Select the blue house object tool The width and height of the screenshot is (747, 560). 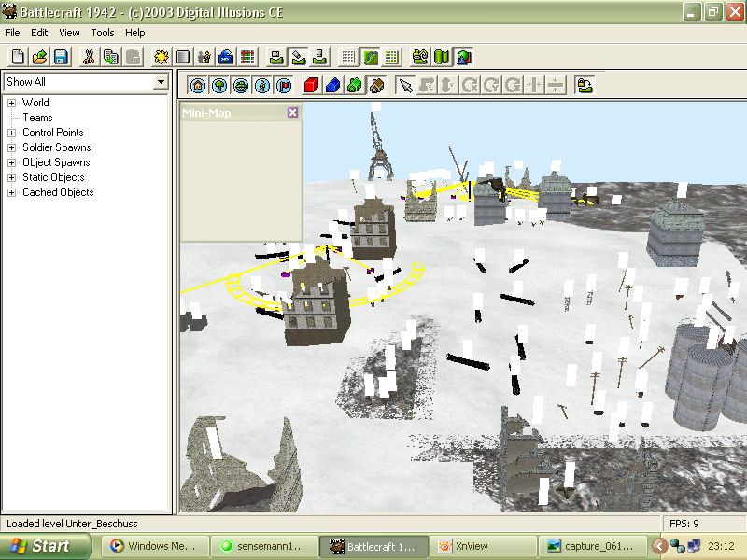(333, 86)
